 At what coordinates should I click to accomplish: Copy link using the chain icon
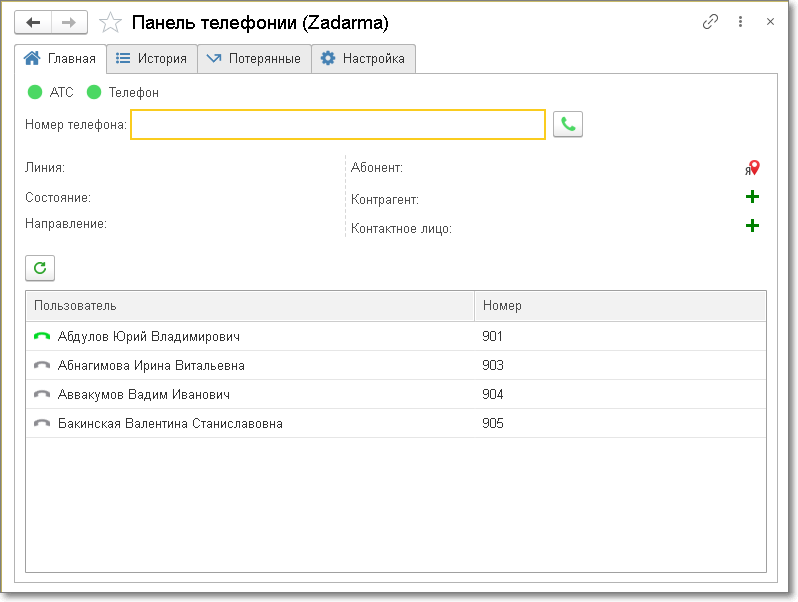(x=711, y=22)
